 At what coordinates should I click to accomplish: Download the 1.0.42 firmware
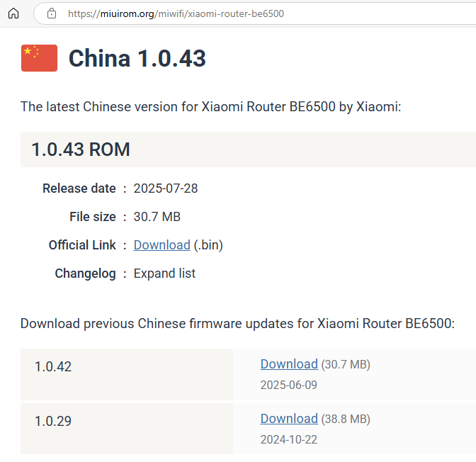click(x=289, y=364)
